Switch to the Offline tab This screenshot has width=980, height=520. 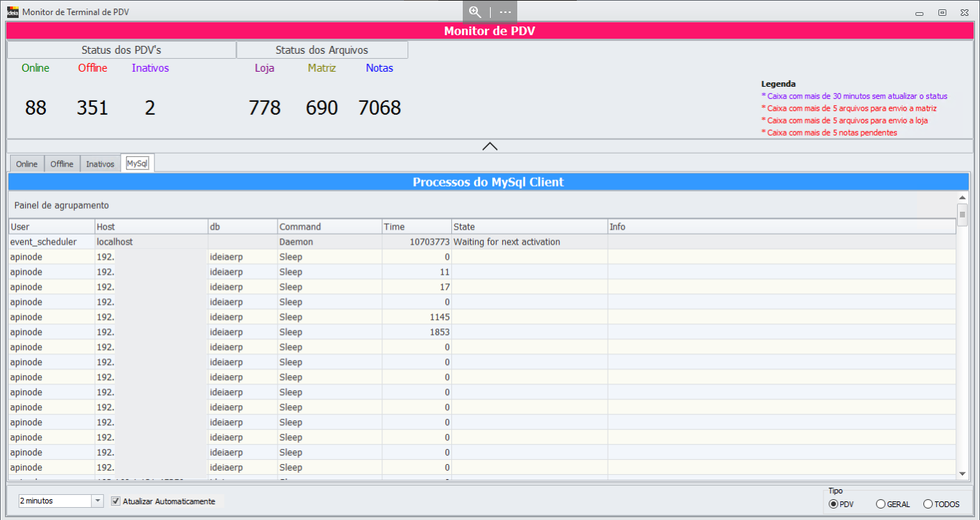point(62,164)
